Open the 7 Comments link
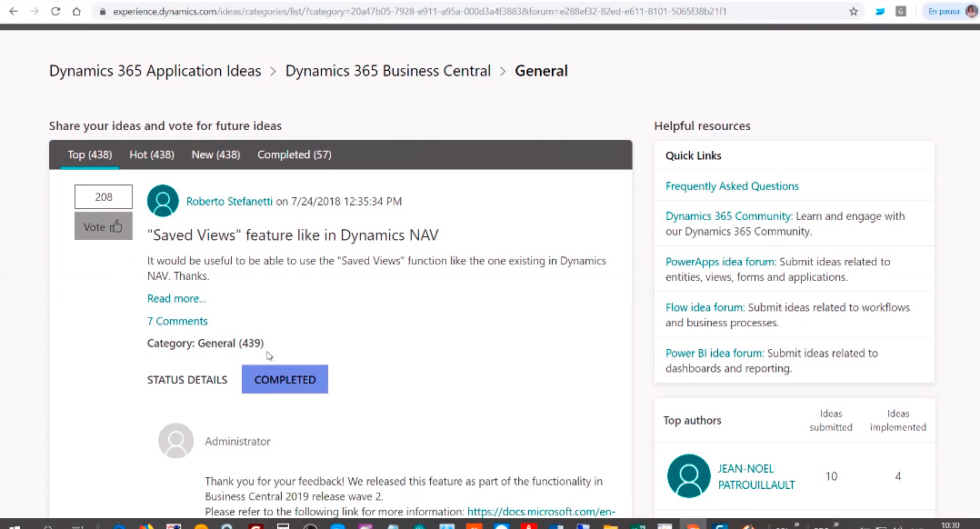The width and height of the screenshot is (980, 529). coord(177,321)
